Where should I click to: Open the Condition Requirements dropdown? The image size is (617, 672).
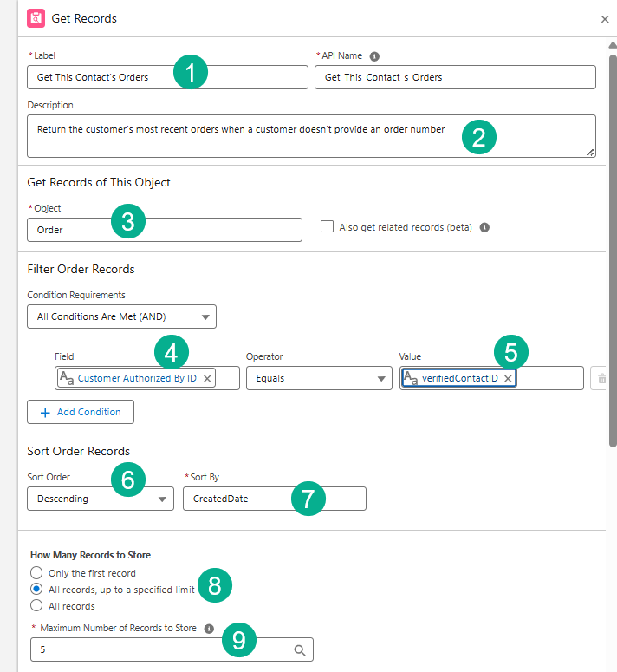[x=121, y=317]
